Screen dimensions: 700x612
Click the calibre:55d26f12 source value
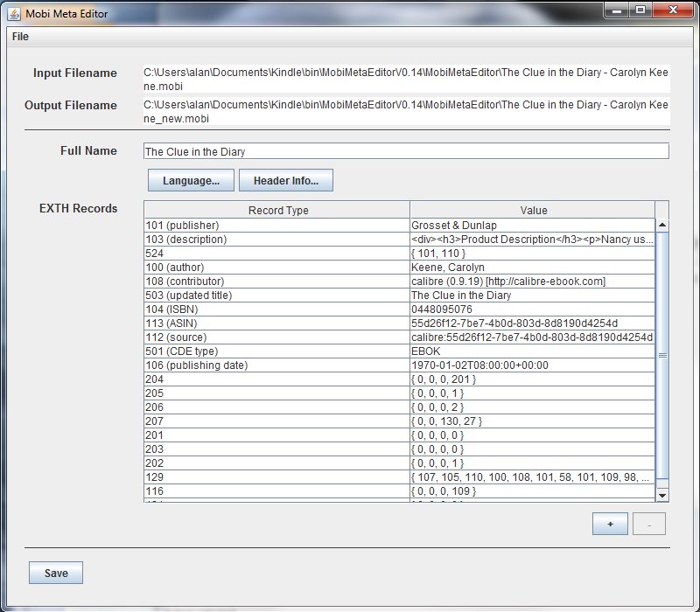(x=533, y=337)
